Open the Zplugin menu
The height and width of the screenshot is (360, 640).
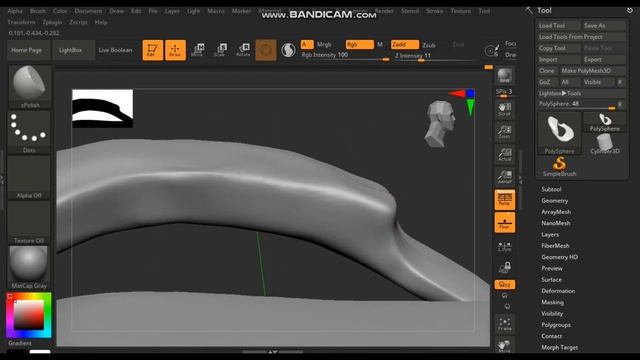(52, 22)
